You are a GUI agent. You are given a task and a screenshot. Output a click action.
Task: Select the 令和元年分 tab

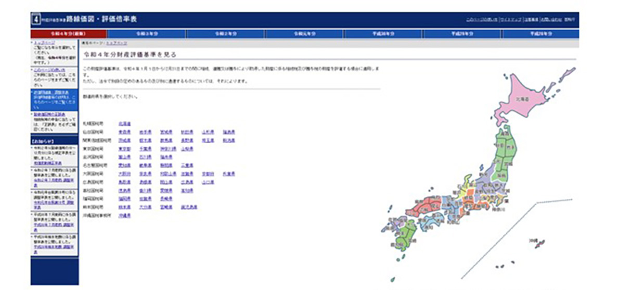click(x=305, y=34)
